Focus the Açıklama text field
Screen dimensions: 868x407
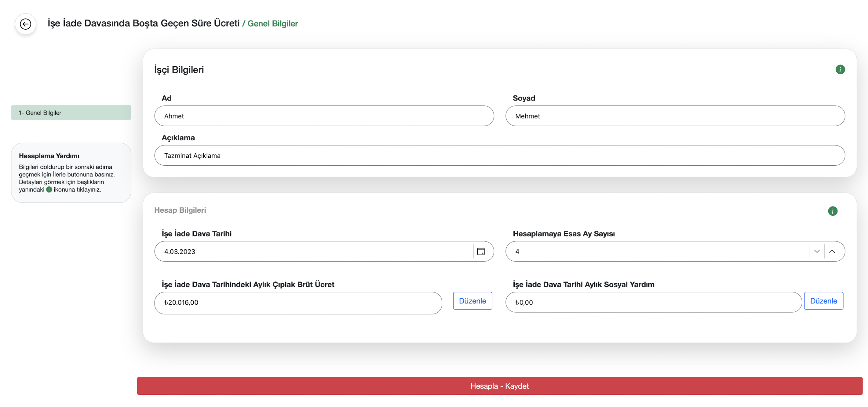499,156
